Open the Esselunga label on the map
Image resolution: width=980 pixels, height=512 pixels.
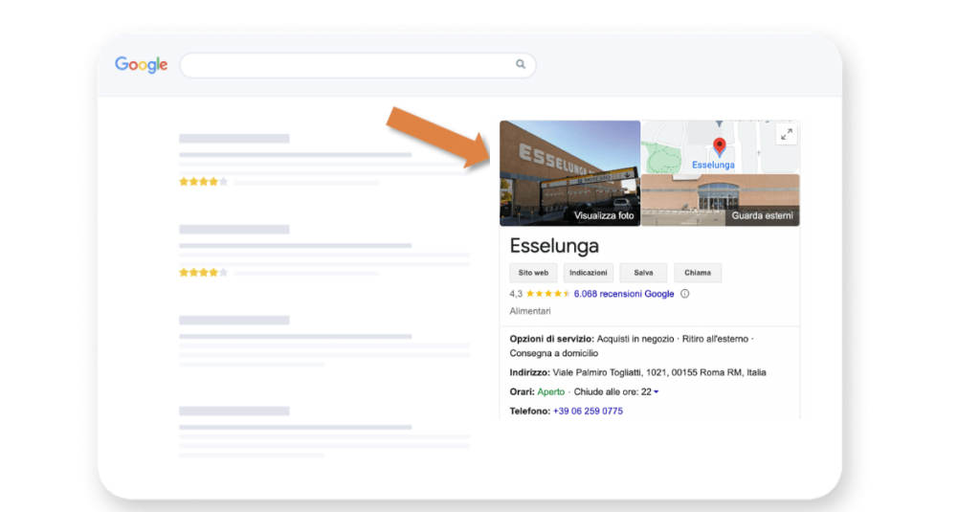click(x=713, y=165)
